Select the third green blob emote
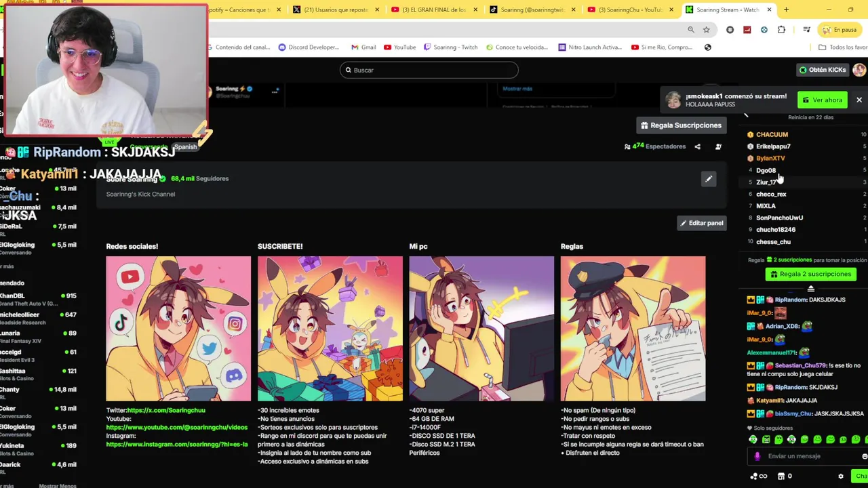868x488 pixels. (778, 440)
